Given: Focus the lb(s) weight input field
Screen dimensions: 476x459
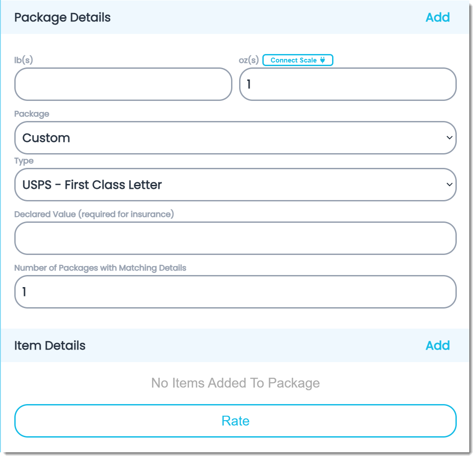Looking at the screenshot, I should [x=123, y=84].
